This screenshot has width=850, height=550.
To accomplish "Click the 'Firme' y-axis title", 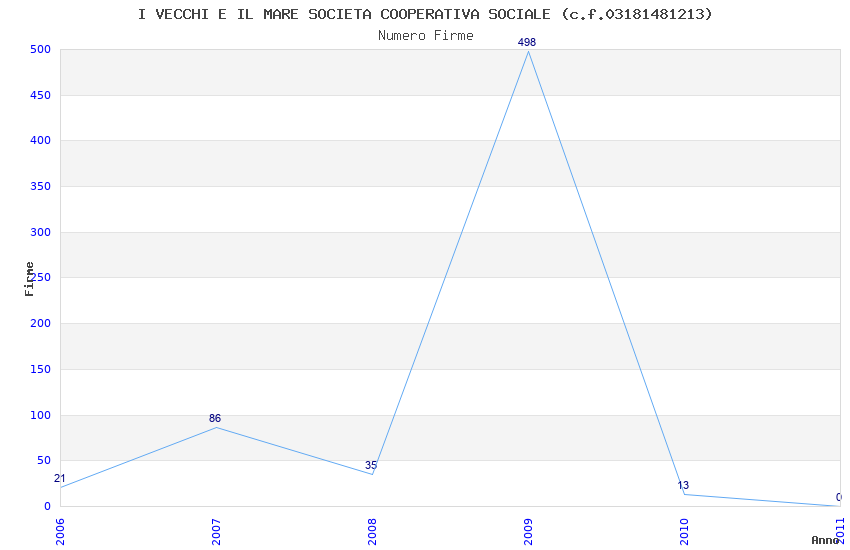I will (29, 279).
